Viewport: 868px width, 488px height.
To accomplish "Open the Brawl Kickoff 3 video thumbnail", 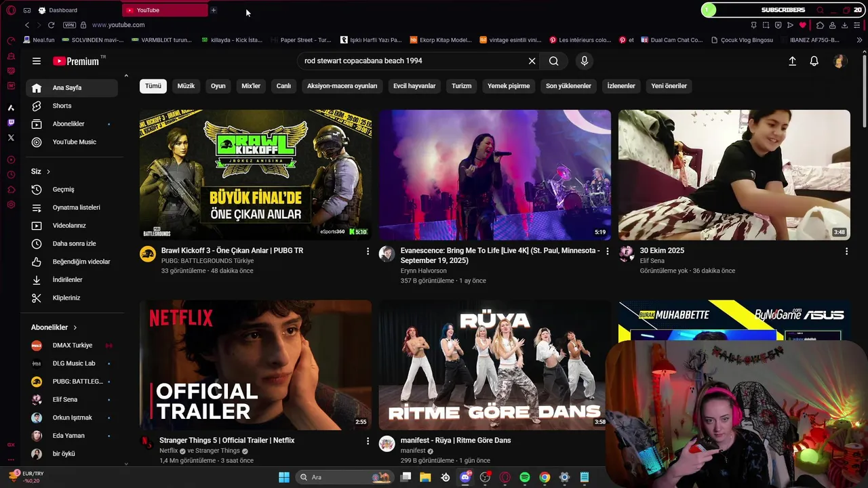I will [256, 175].
